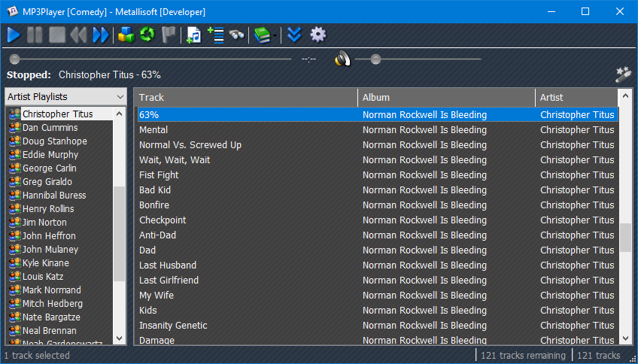Click the green books library icon
638x364 pixels.
(x=261, y=35)
